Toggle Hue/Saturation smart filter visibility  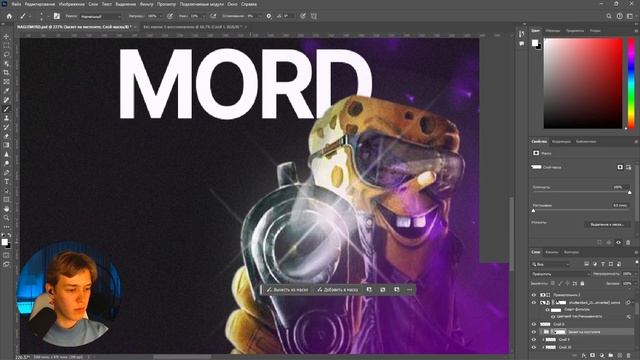click(x=553, y=316)
